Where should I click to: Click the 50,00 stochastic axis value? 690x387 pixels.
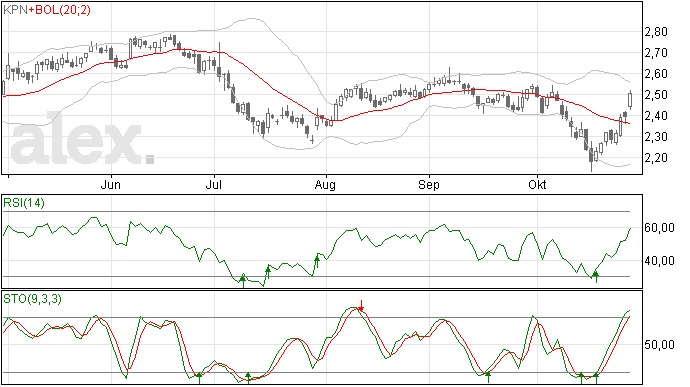[x=659, y=345]
